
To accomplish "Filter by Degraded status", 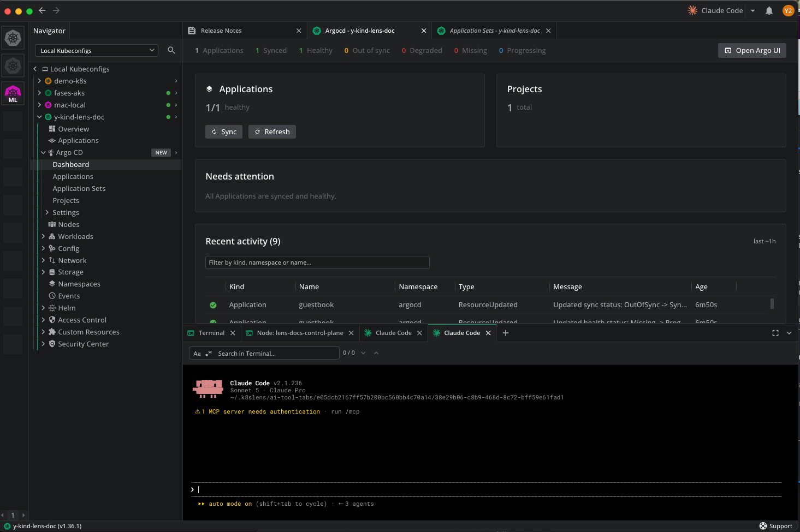I will click(x=422, y=50).
